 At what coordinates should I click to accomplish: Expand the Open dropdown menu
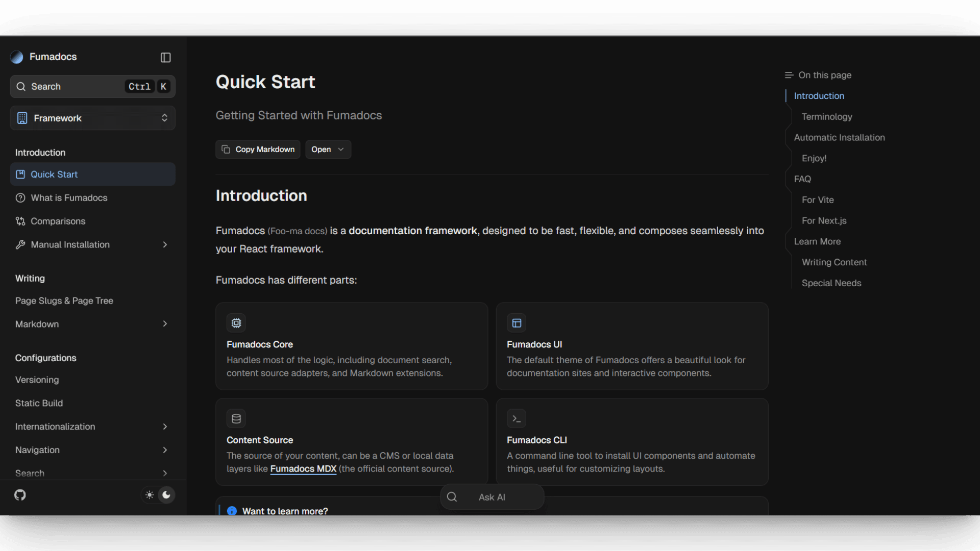pyautogui.click(x=328, y=149)
